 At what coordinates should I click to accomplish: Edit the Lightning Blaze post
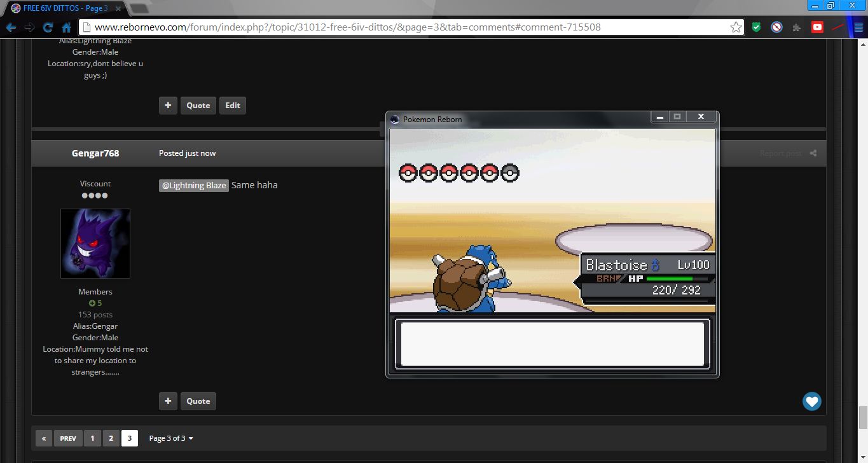pos(233,106)
